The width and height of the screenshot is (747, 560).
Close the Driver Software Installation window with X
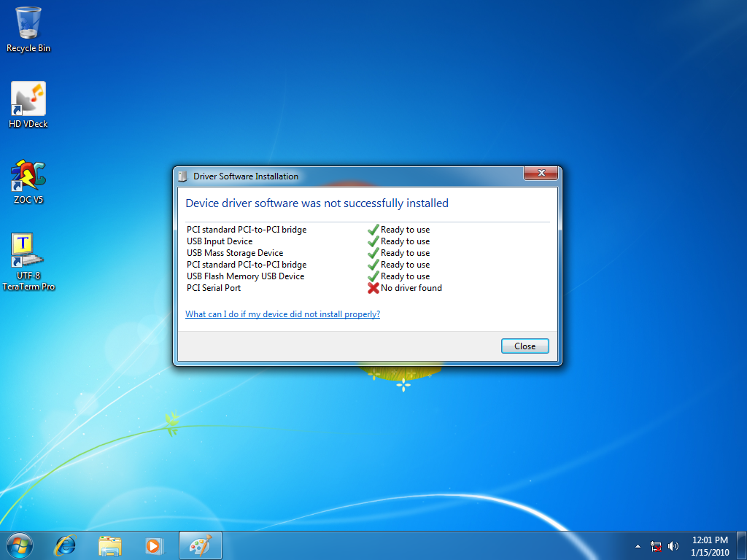click(541, 174)
